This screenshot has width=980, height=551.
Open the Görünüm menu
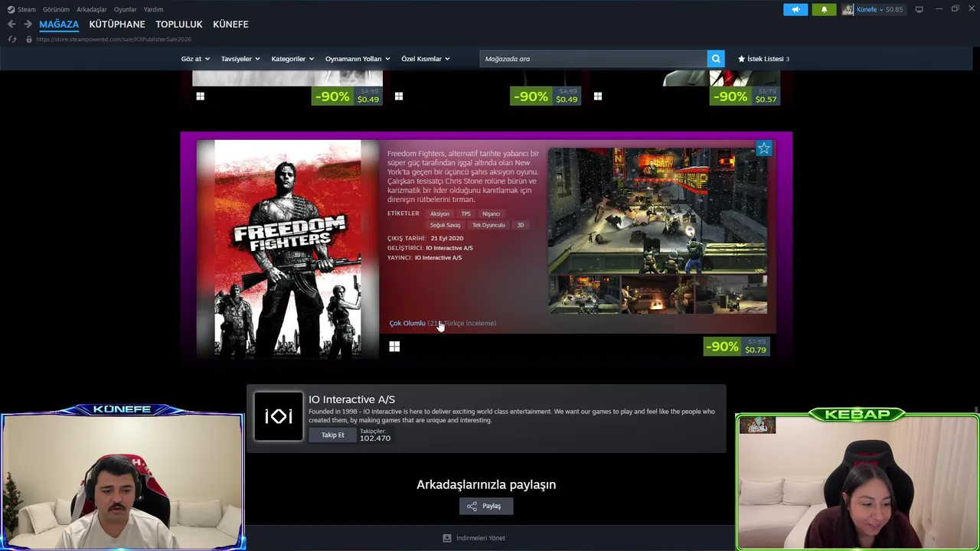pyautogui.click(x=56, y=9)
